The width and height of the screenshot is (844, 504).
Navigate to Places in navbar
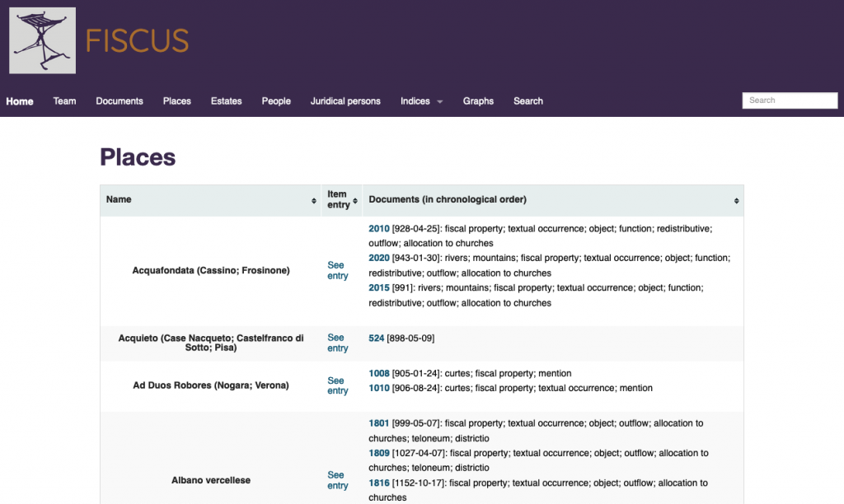click(x=177, y=101)
